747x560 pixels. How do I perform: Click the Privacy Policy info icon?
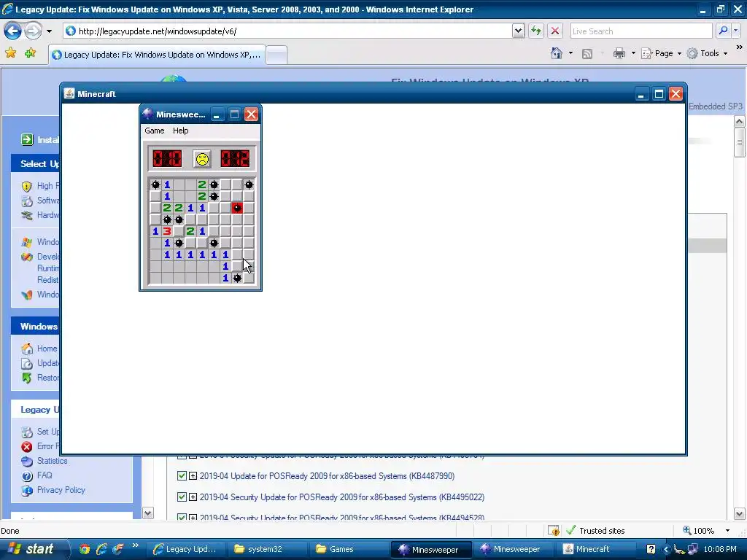pos(27,490)
